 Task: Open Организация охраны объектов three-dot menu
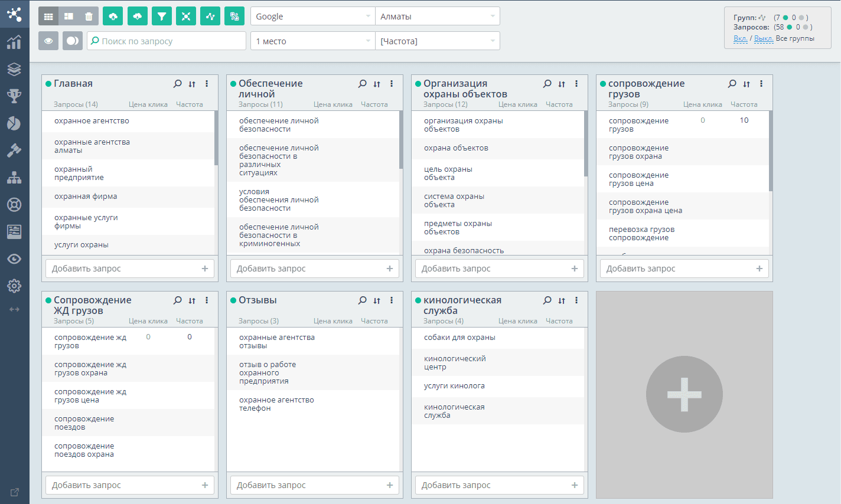point(576,84)
